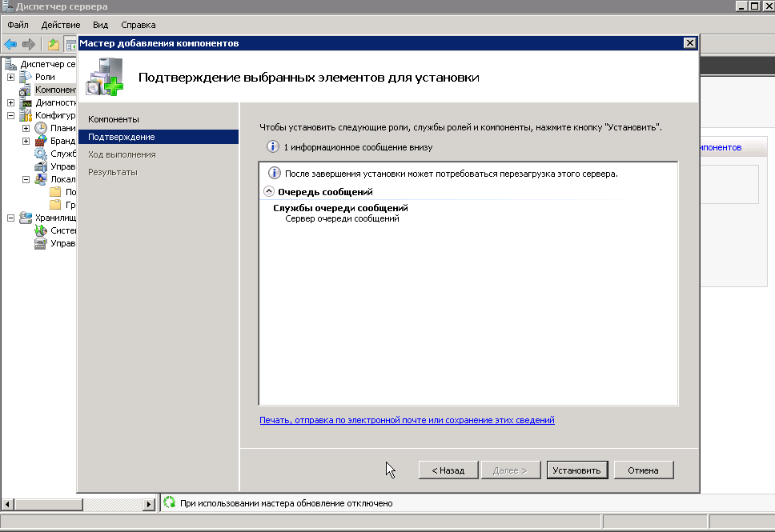Screen dimensions: 775x532
Task: Collapse the Хранилище tree node
Action: tap(10, 218)
